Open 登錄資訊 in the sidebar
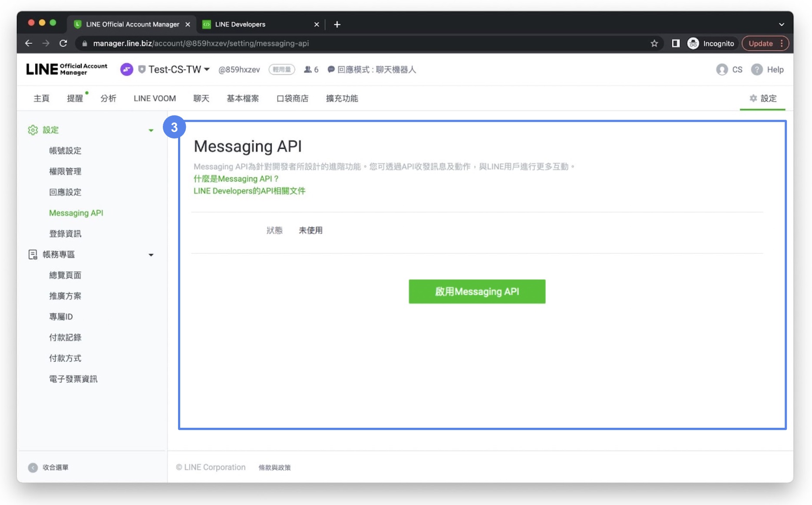Viewport: 812px width, 505px height. (65, 234)
